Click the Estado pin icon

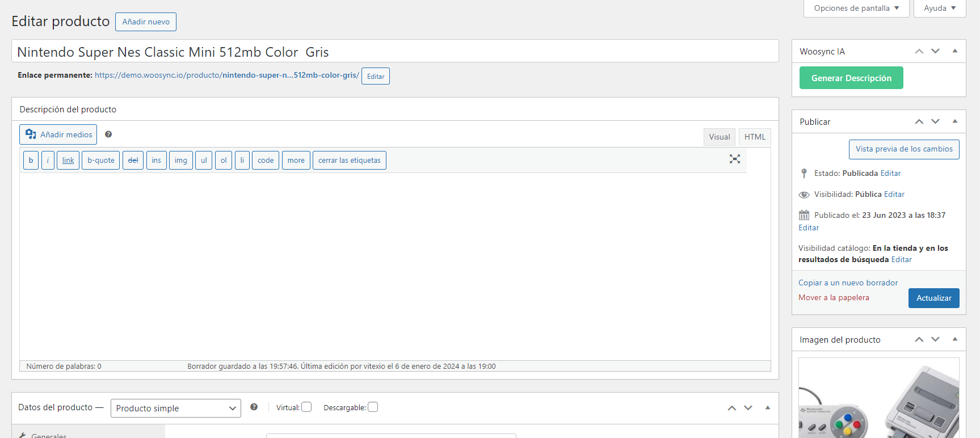804,173
